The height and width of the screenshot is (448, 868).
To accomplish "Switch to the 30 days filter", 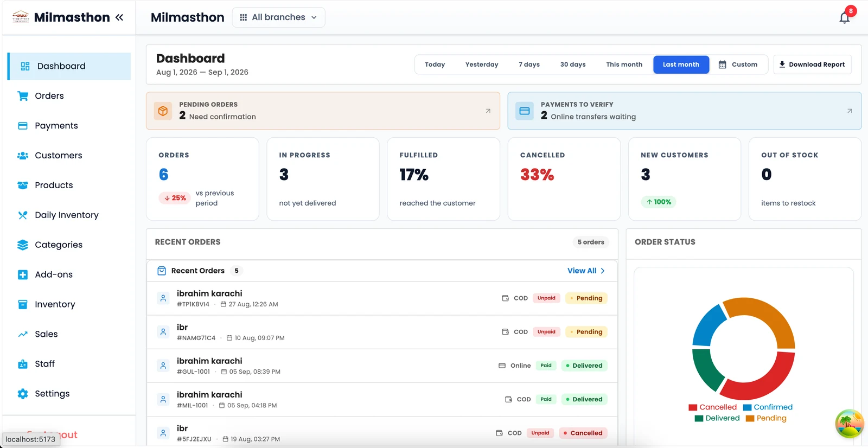I will pyautogui.click(x=573, y=65).
